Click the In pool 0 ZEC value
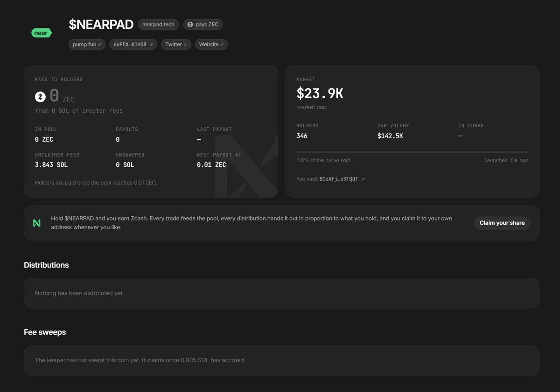 pyautogui.click(x=44, y=139)
